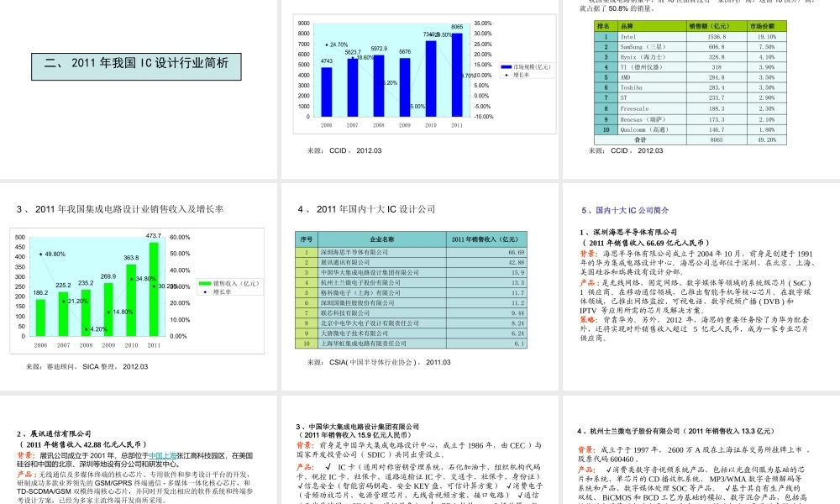Click the "66.69" revenue cell

(486, 252)
